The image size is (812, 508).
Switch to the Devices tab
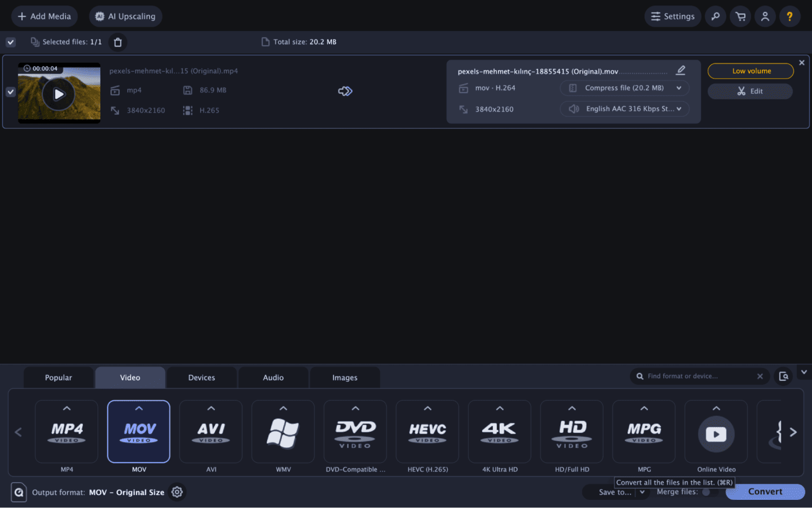point(201,377)
